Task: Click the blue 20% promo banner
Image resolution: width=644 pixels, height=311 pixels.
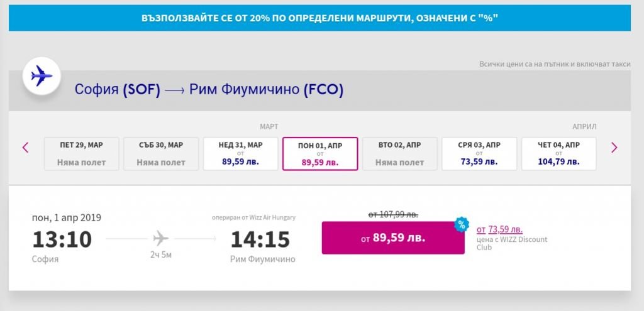Action: [x=319, y=18]
